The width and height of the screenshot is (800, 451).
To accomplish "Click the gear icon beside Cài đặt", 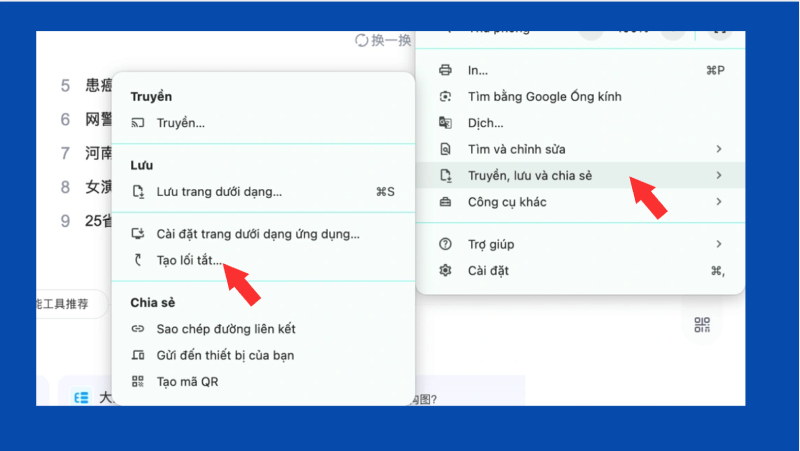I will 446,271.
